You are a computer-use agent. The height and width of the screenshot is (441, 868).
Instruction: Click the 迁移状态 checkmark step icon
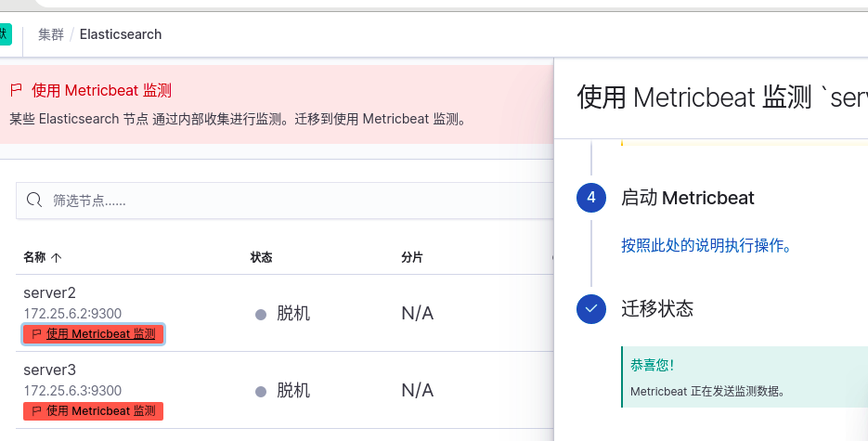coord(591,308)
